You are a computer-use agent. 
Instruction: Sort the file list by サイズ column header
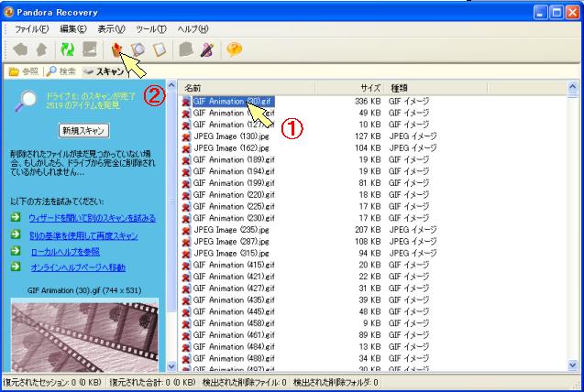click(x=349, y=88)
